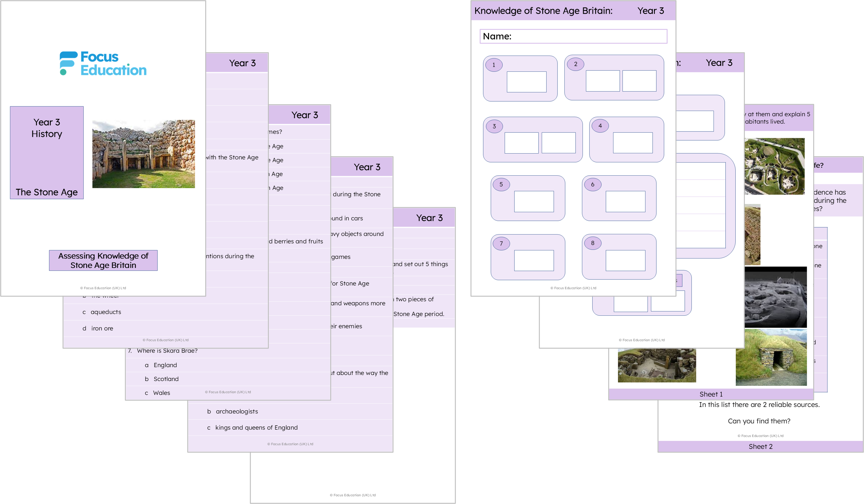Click the 'Year 3 History' purple box
Viewport: 864px width, 504px height.
pyautogui.click(x=47, y=152)
